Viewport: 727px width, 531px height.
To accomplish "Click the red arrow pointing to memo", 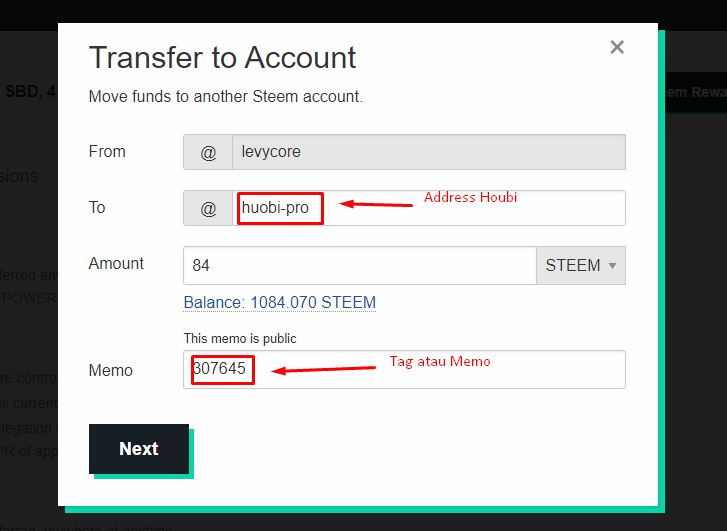I will tap(323, 370).
